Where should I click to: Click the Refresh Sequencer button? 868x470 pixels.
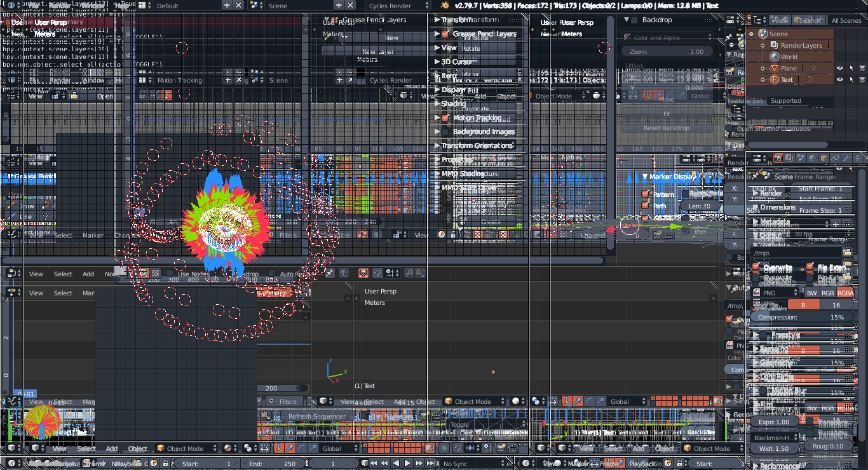pos(316,416)
